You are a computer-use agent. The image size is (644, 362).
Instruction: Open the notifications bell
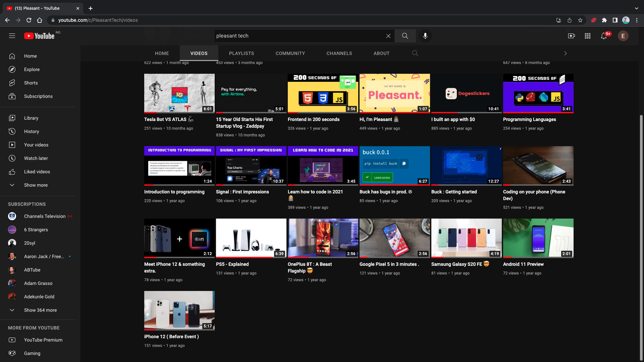pyautogui.click(x=604, y=36)
